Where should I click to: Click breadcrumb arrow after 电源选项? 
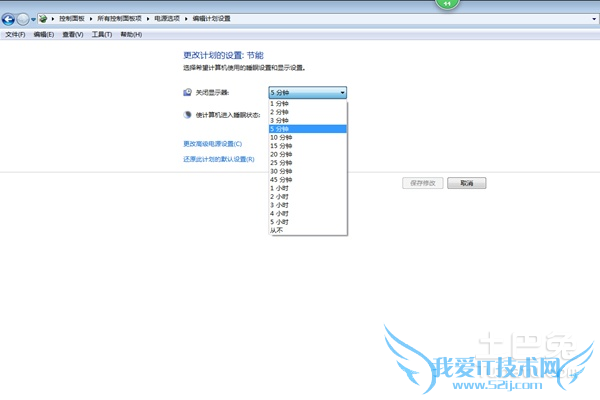coord(186,19)
